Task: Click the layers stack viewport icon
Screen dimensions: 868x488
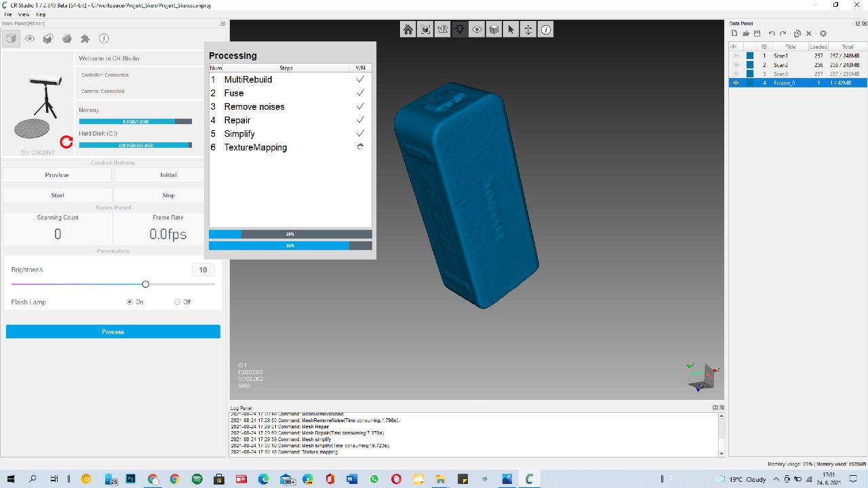Action: pyautogui.click(x=494, y=29)
